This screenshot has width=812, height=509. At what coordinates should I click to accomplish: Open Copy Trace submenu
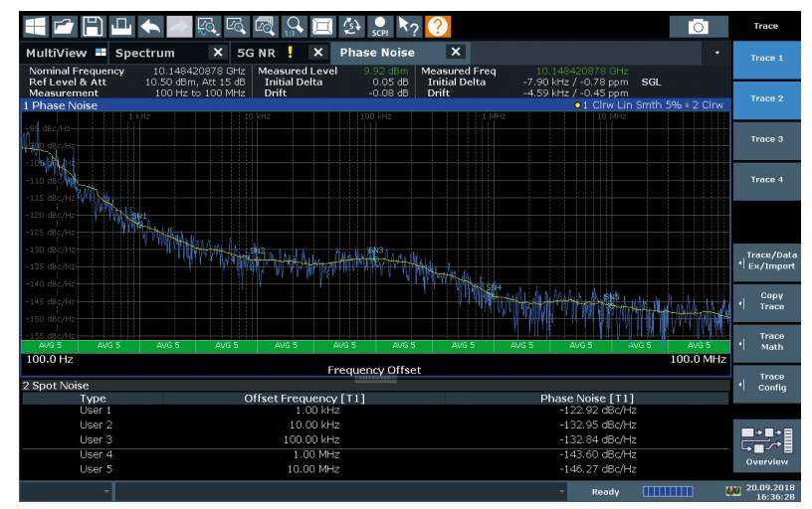766,303
